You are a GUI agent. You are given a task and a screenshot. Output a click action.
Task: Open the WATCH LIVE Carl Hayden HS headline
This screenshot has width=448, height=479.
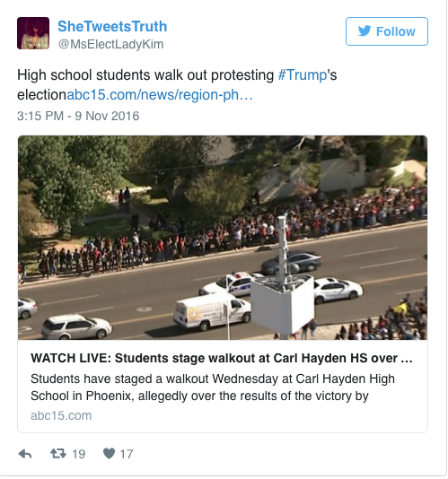pyautogui.click(x=222, y=359)
